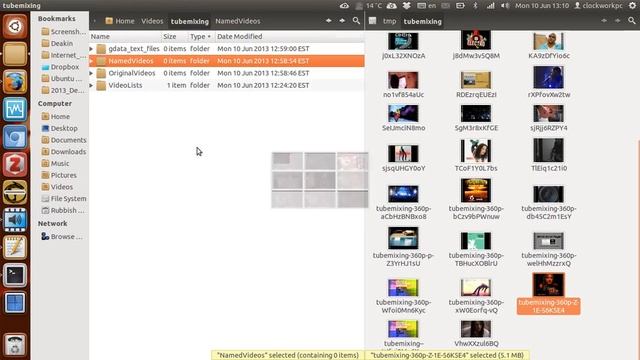Go to NamedVideos in path bar
The height and width of the screenshot is (360, 640).
[x=238, y=21]
